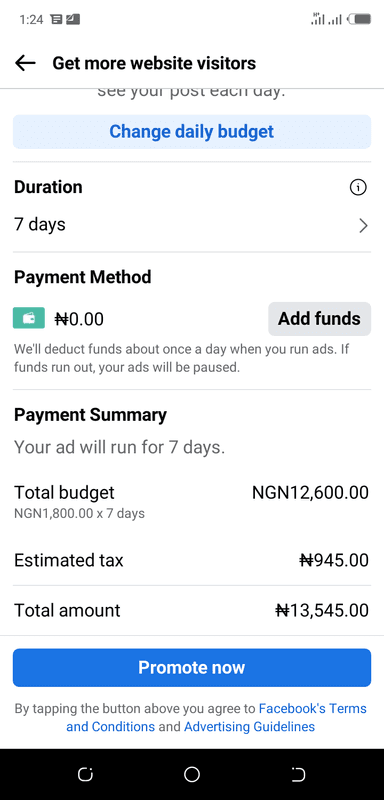Viewport: 384px width, 800px height.
Task: Tap the battery status icon
Action: [x=360, y=20]
